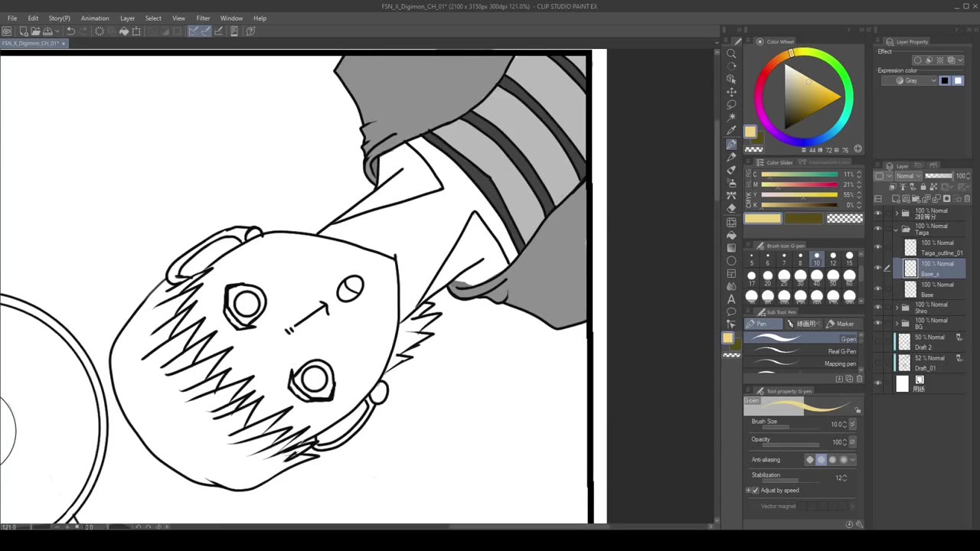Screen dimensions: 980x551
Task: Click the main yellow color swatch in Color Slider
Action: click(x=763, y=219)
